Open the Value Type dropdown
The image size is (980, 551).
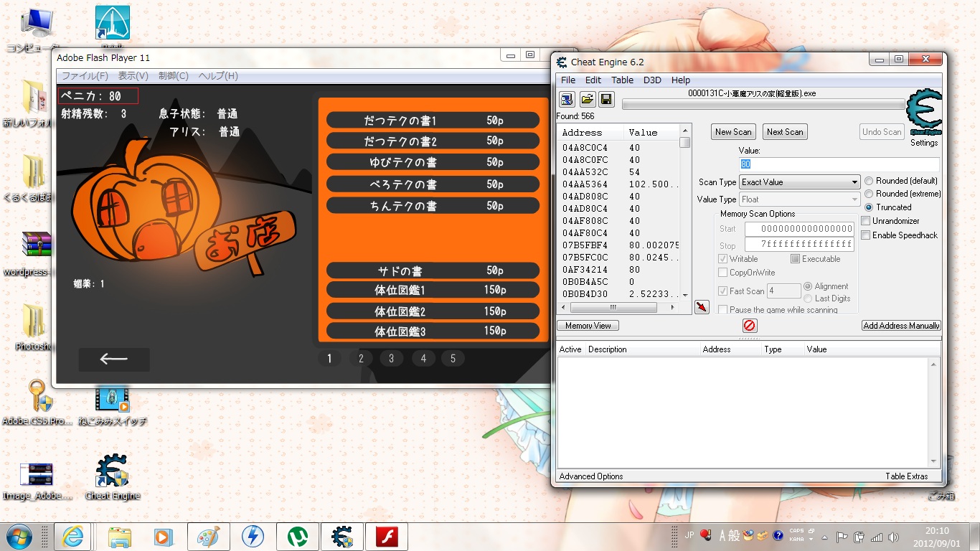799,199
